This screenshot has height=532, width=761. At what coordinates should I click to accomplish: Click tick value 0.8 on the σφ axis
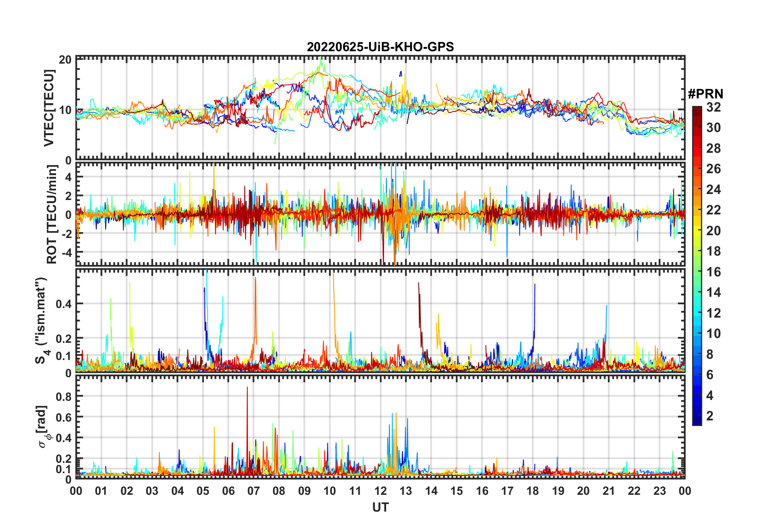click(64, 396)
